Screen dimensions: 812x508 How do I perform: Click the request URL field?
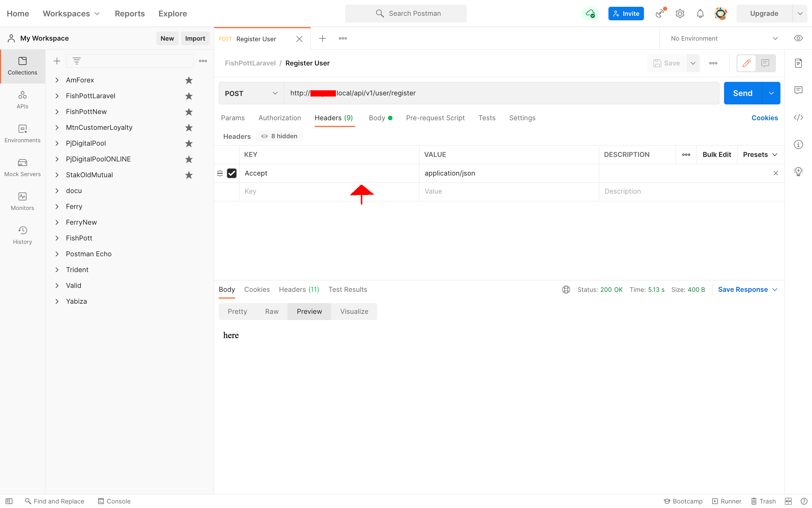point(502,93)
